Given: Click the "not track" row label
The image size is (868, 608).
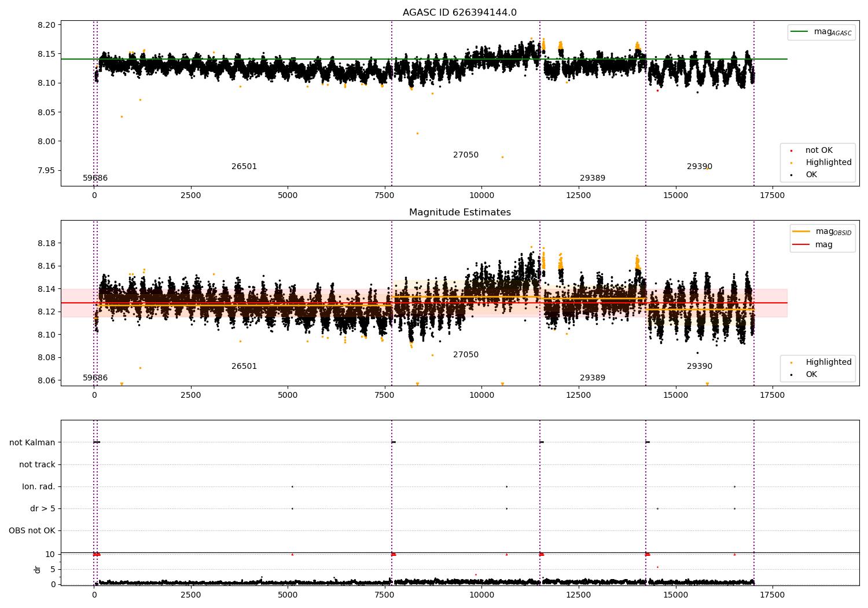Looking at the screenshot, I should coord(37,464).
